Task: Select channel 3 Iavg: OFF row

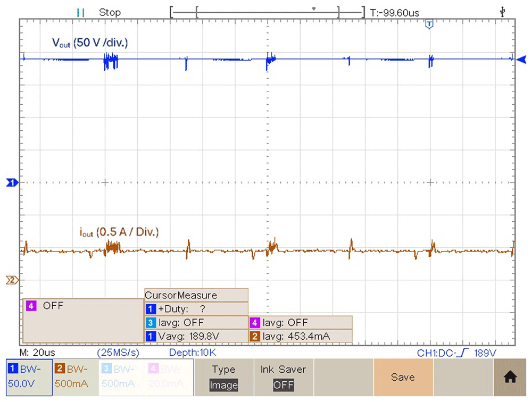Action: tap(196, 322)
